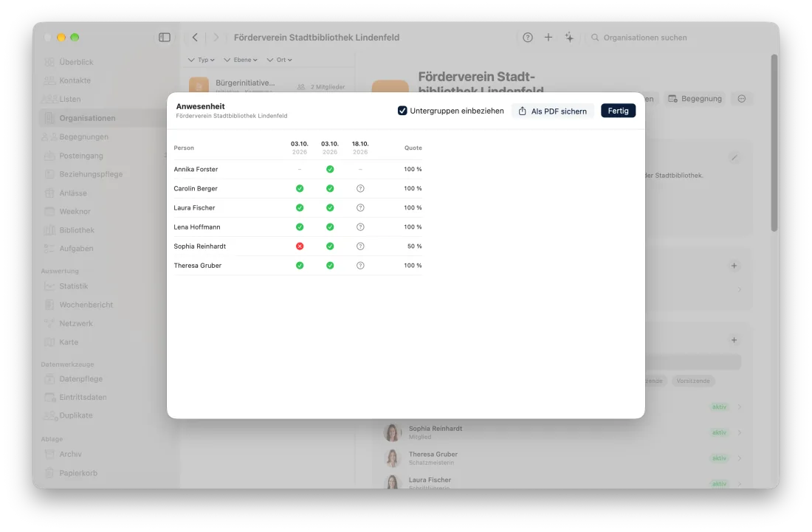This screenshot has height=532, width=812.
Task: Open the Typ filter dropdown
Action: 202,60
